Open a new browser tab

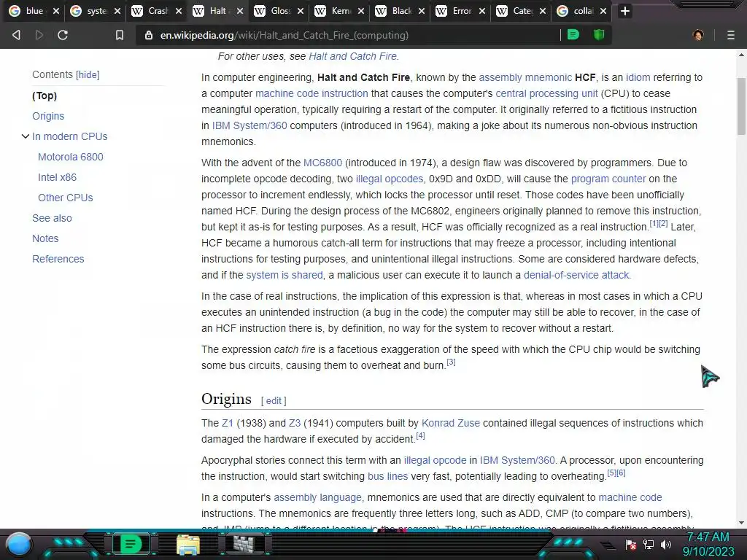point(625,11)
